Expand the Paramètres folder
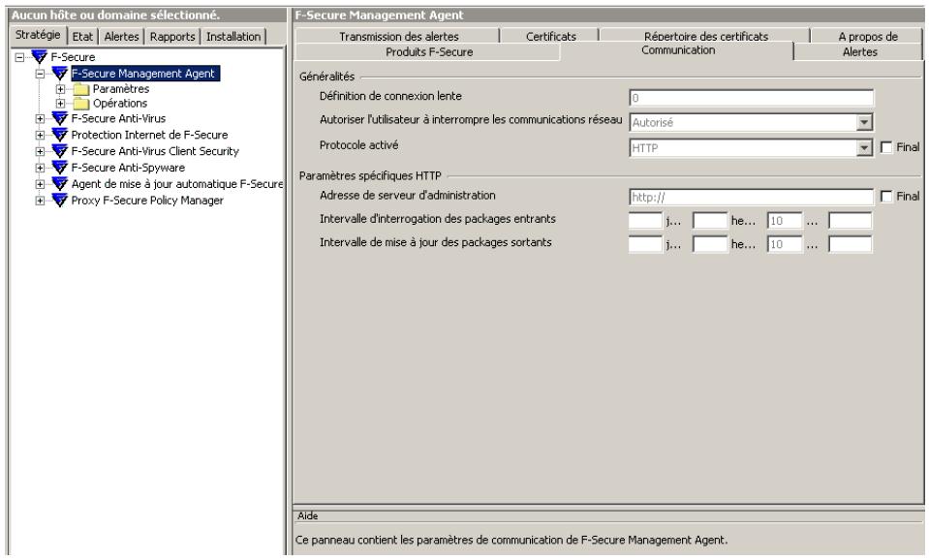929x560 pixels. [x=60, y=89]
